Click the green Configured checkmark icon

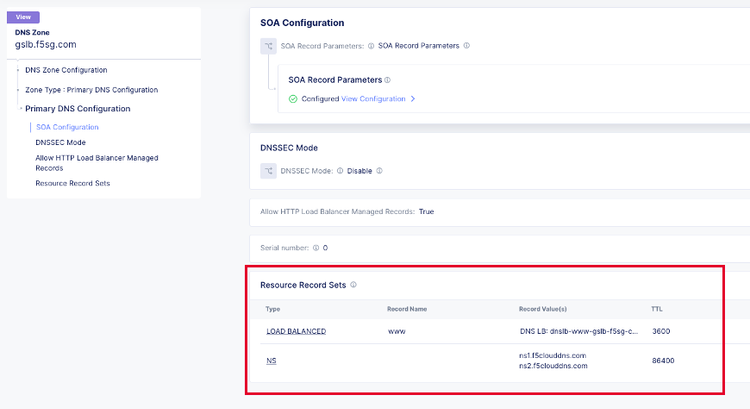tap(293, 99)
